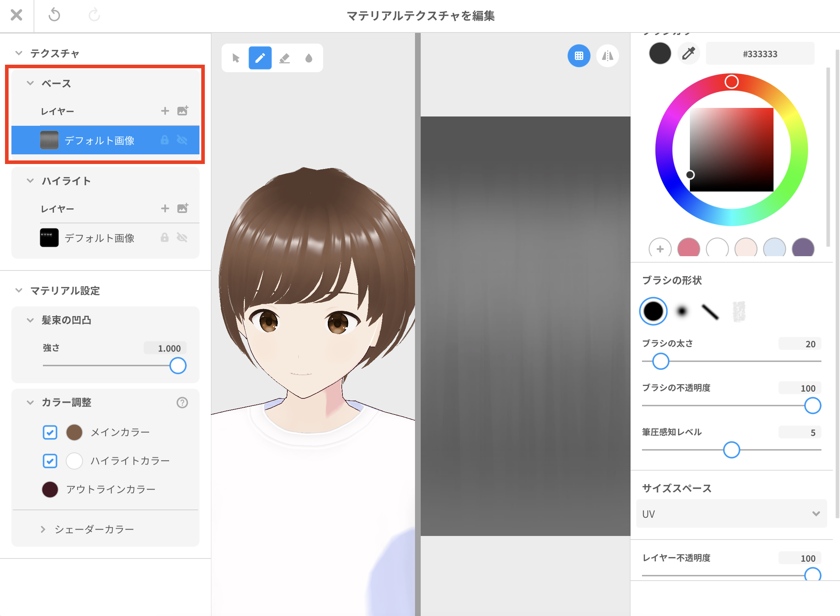Image resolution: width=840 pixels, height=616 pixels.
Task: Close the material texture editor
Action: [x=16, y=15]
